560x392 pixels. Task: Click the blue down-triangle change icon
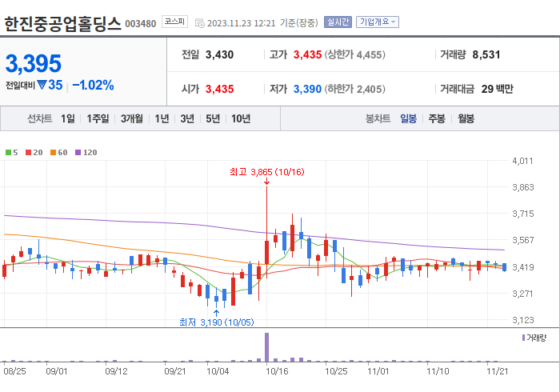coord(42,85)
